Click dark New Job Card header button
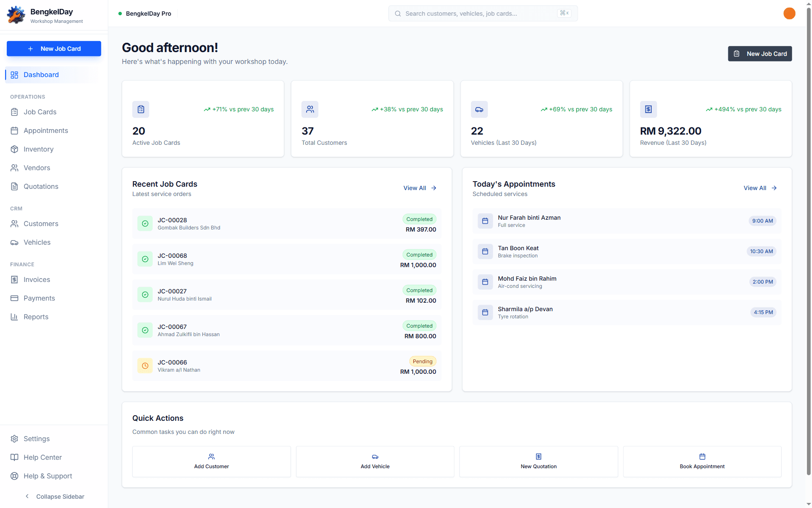Viewport: 812px width, 508px height. [760, 54]
